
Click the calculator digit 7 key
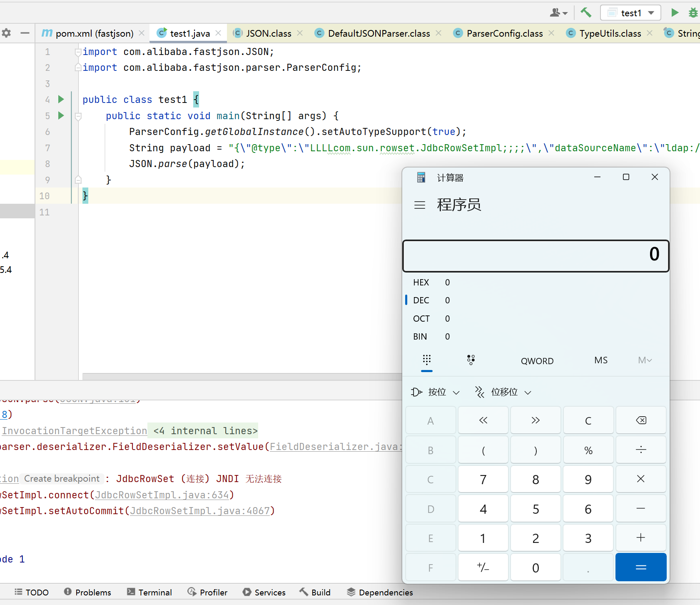click(x=483, y=479)
